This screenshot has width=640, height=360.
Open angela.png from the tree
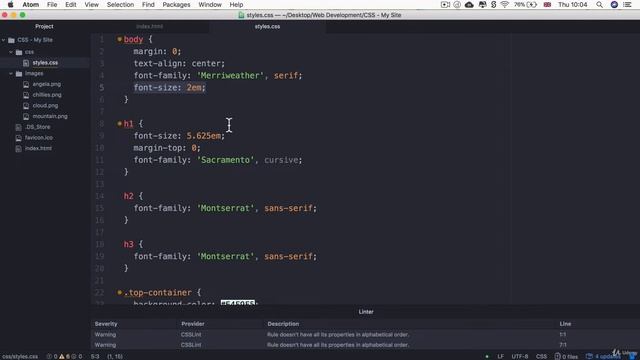[47, 84]
